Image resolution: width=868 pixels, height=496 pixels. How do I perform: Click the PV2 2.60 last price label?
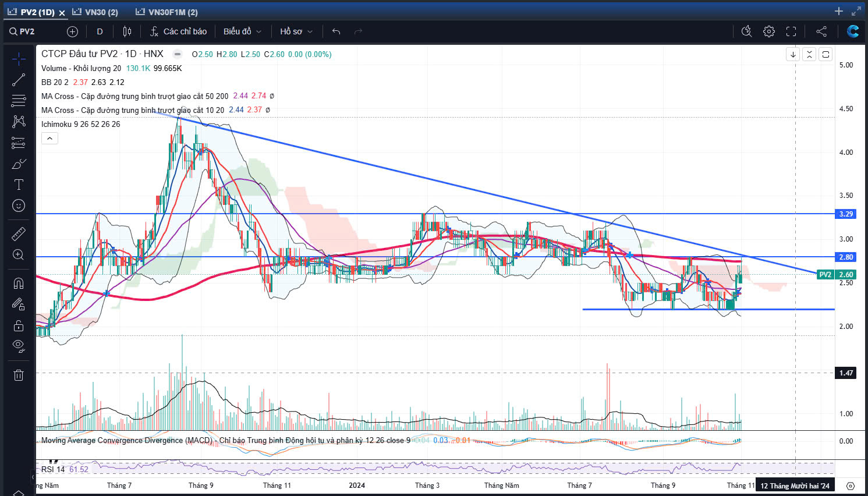836,274
